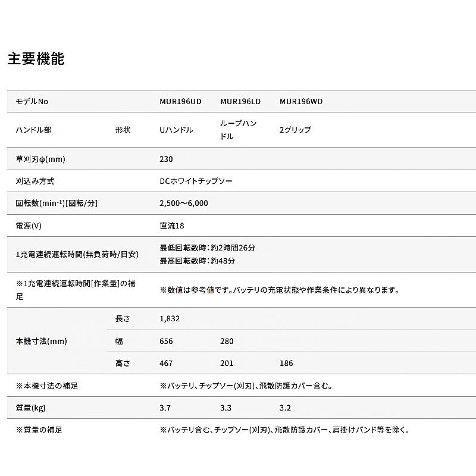Click the height value 186
This screenshot has height=476, width=476.
point(286,363)
